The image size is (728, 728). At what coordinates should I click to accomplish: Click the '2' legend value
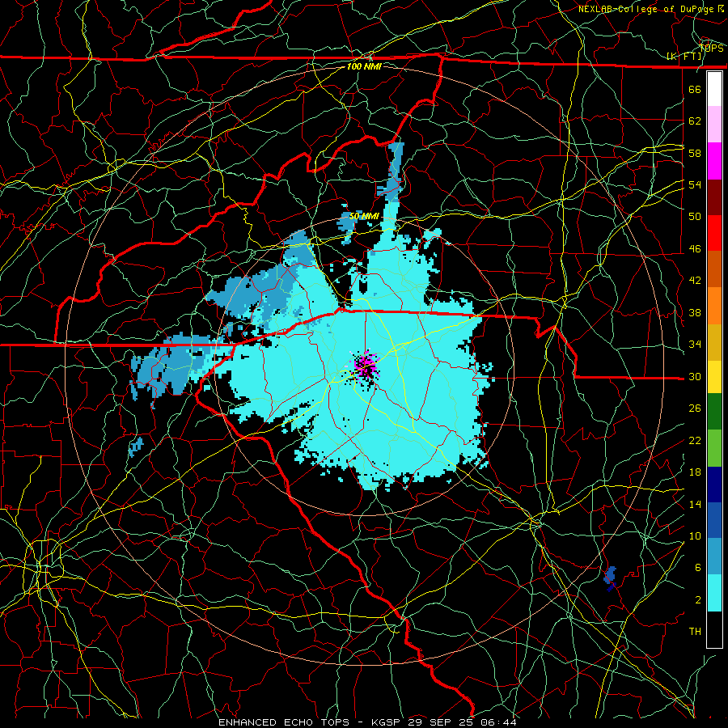[698, 600]
